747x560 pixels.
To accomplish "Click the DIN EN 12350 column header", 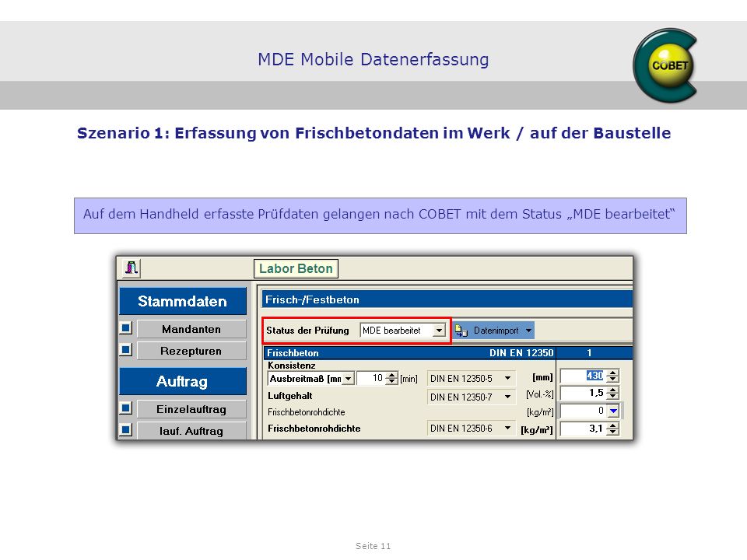I will (x=521, y=353).
